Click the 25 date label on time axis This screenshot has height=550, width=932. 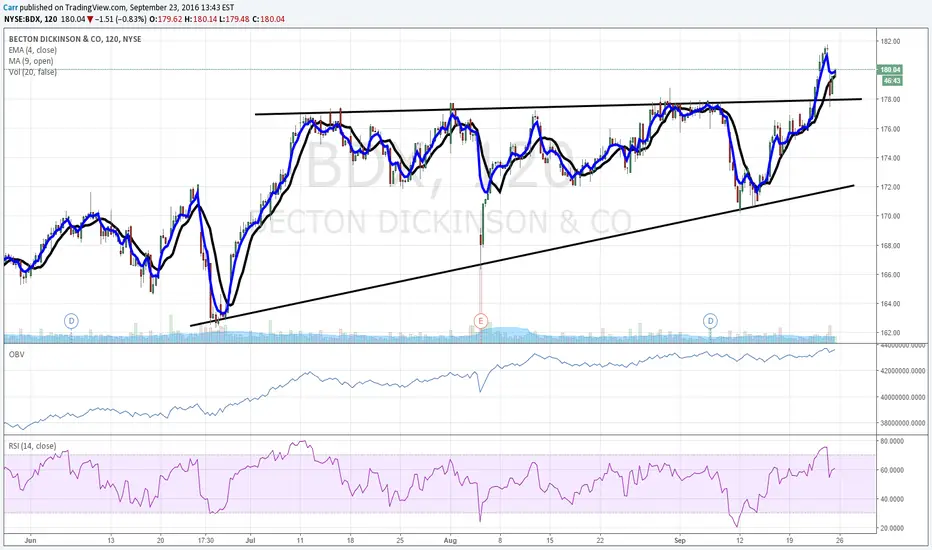click(x=400, y=540)
